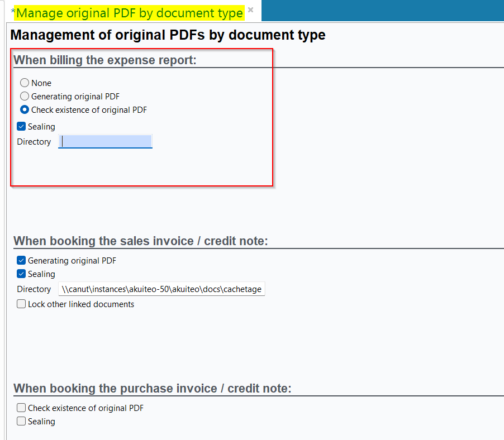The width and height of the screenshot is (504, 440).
Task: Close the Manage original PDF tab
Action: pos(251,10)
